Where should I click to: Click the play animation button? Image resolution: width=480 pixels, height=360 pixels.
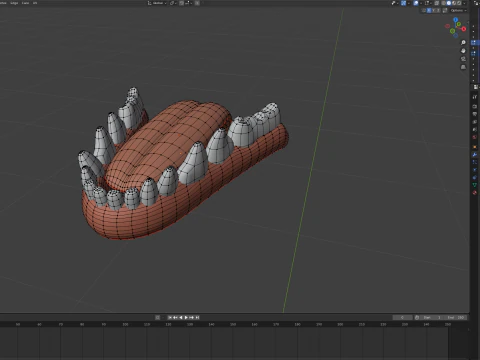(x=186, y=317)
